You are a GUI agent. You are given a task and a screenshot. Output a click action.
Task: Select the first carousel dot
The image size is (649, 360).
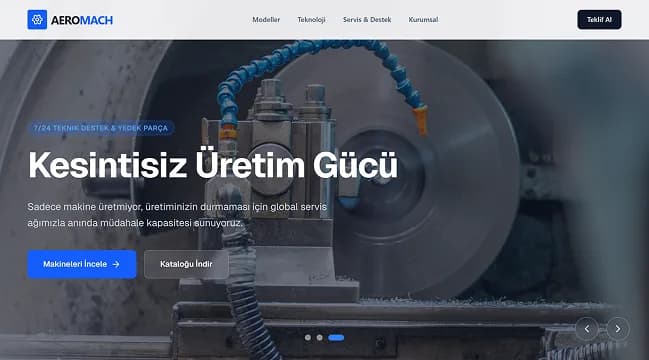[308, 338]
